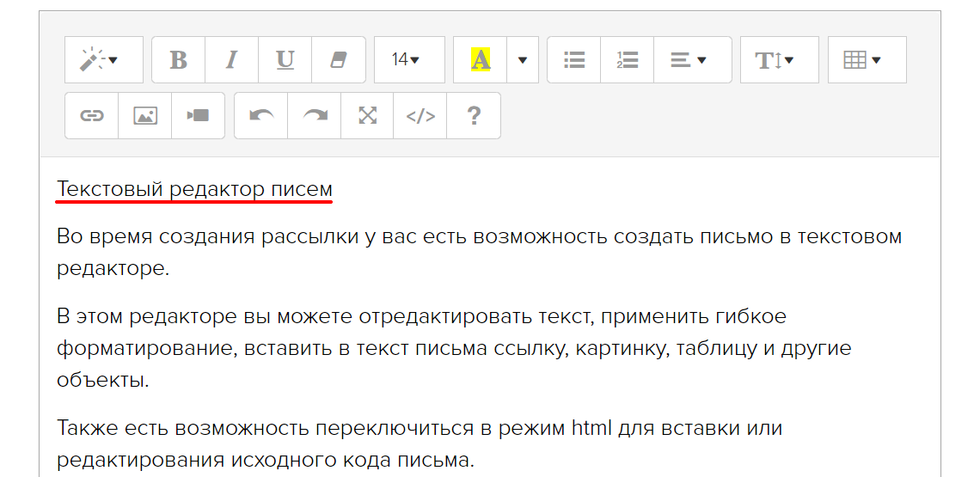This screenshot has width=980, height=477.
Task: Open paragraph alignment dropdown
Action: 692,60
